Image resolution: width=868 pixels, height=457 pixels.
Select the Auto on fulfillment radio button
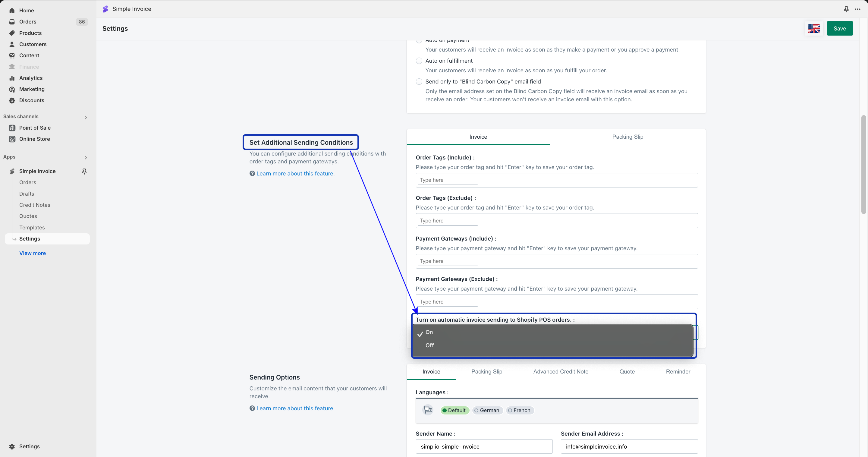click(x=419, y=61)
